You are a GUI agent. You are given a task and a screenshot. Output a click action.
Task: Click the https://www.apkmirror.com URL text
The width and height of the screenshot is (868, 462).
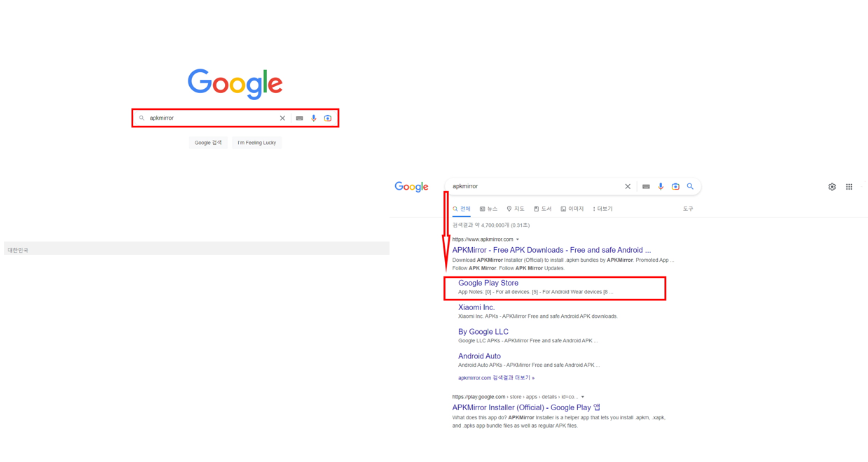(x=483, y=239)
